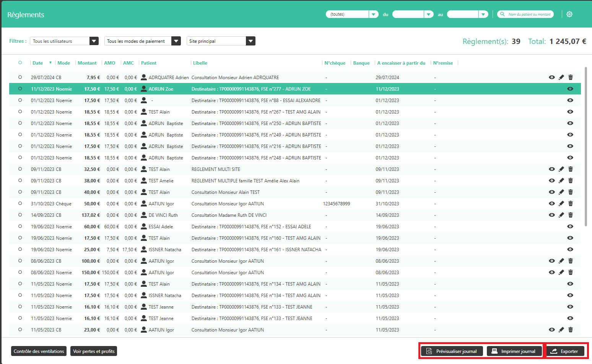The height and width of the screenshot is (364, 592).
Task: Click the 'Exporter' button
Action: [565, 351]
